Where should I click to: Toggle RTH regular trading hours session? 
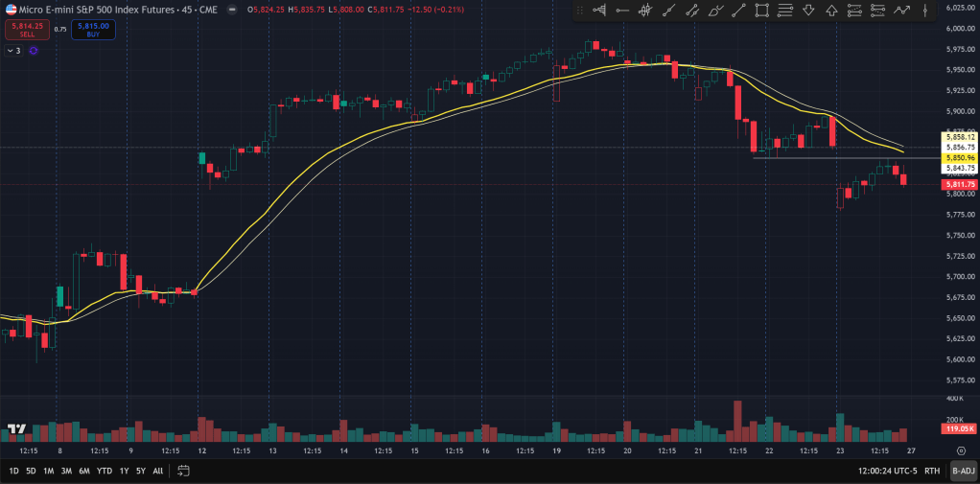931,471
